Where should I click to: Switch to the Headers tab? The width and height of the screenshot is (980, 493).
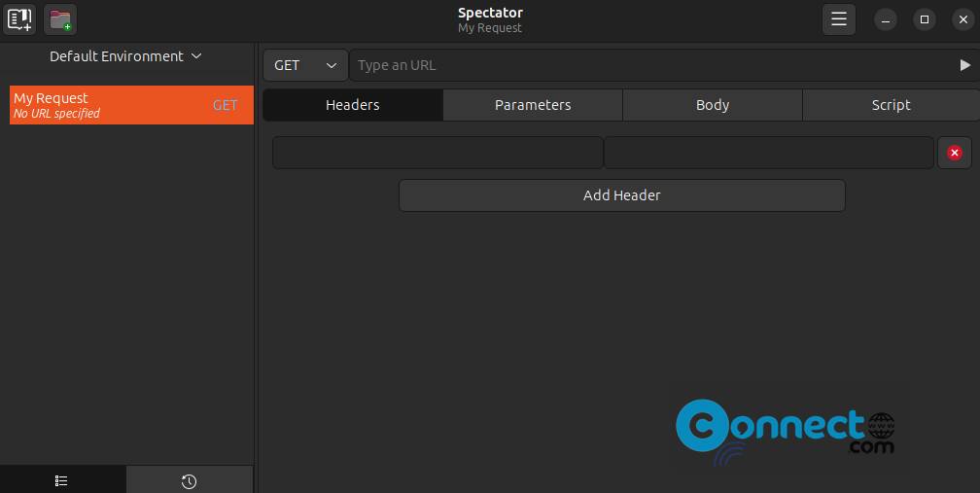(x=353, y=105)
